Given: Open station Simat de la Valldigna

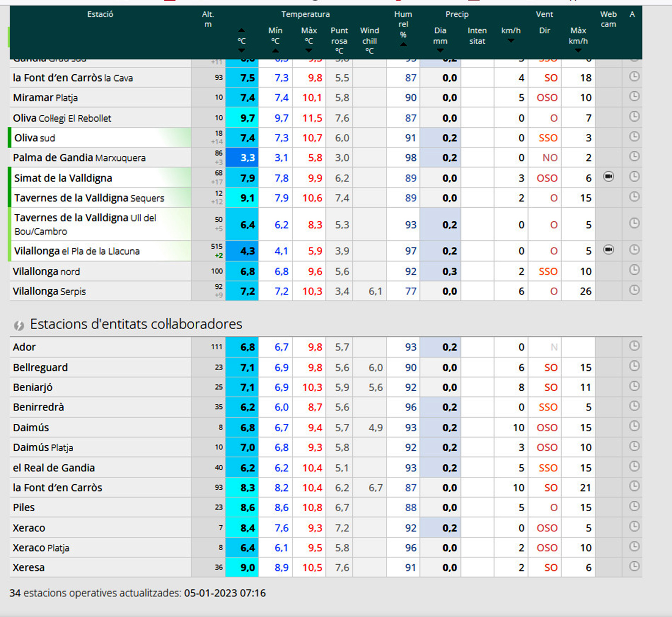Looking at the screenshot, I should (63, 178).
